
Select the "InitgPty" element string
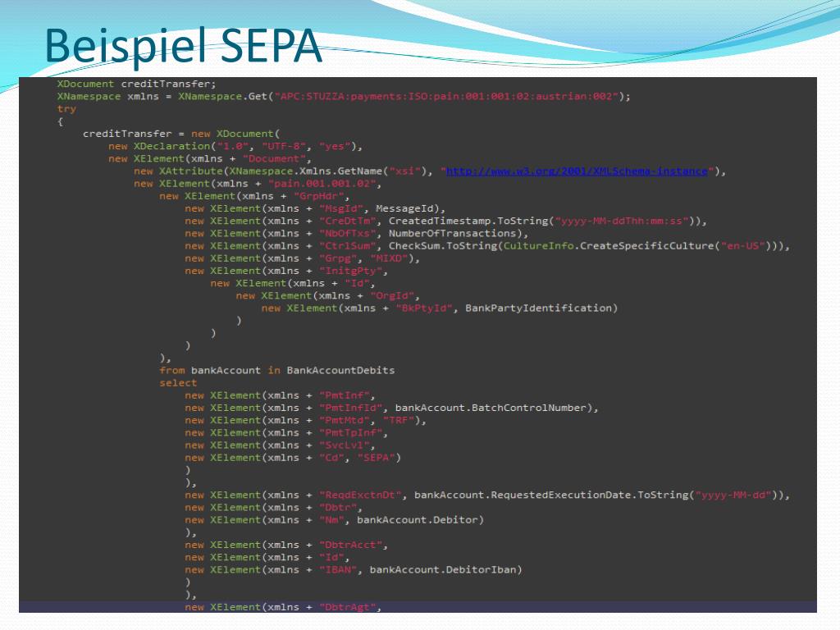(x=350, y=271)
